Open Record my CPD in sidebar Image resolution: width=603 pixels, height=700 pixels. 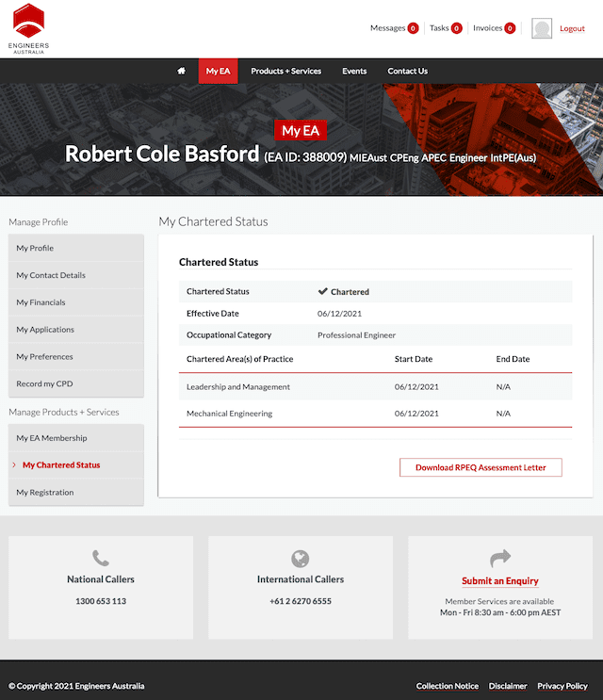76,383
